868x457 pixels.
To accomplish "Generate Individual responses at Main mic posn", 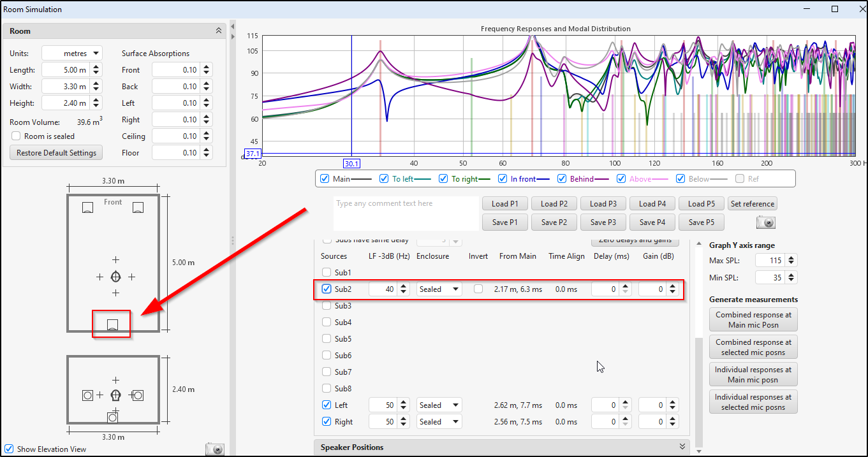I will (753, 375).
